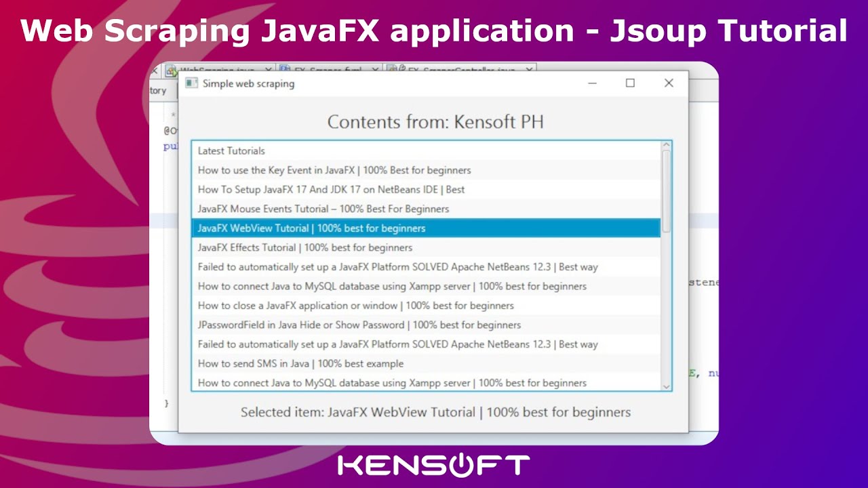Select "How to use the Key Event in JavaFX" row
This screenshot has width=868, height=488.
coord(426,170)
